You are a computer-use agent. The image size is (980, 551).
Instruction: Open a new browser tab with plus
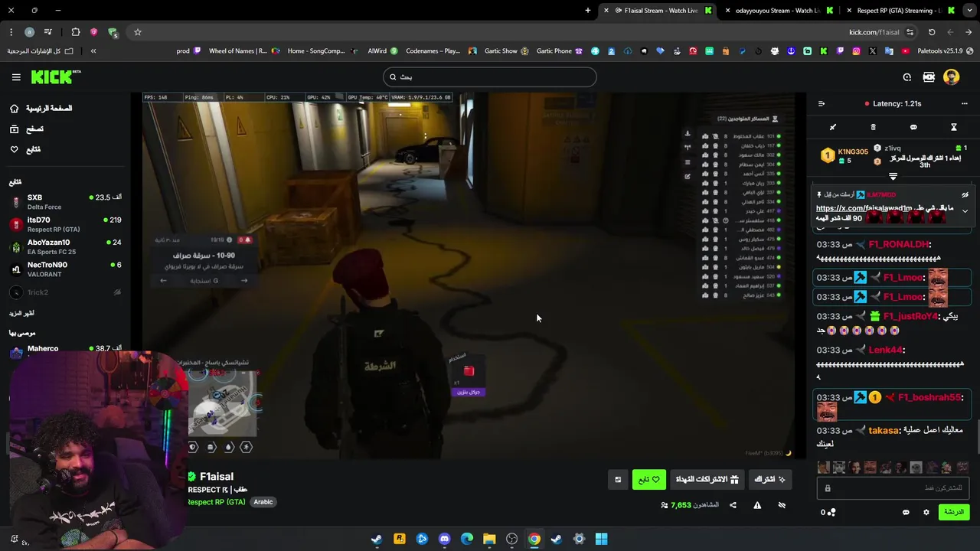point(588,11)
